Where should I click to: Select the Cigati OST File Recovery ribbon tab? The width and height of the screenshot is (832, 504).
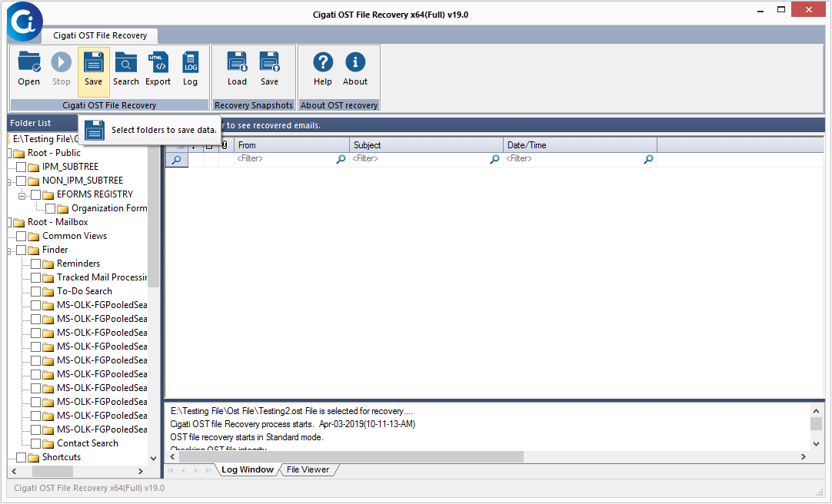point(100,35)
